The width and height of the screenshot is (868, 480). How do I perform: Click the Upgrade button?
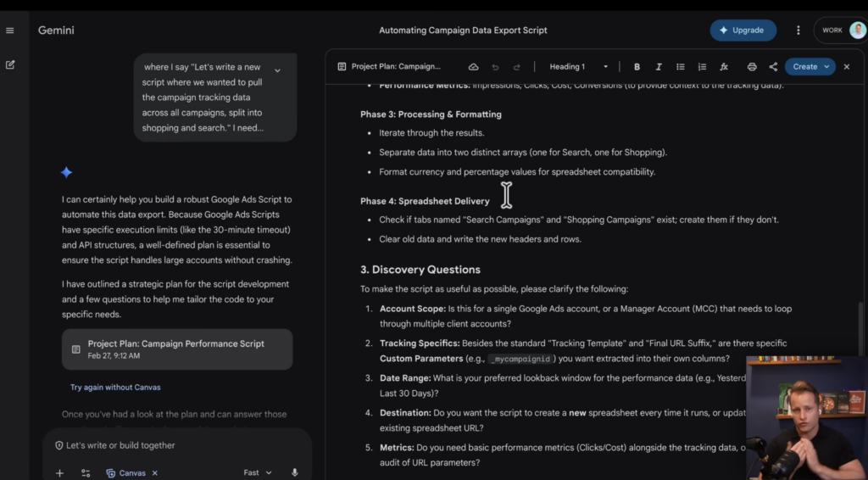coord(743,31)
